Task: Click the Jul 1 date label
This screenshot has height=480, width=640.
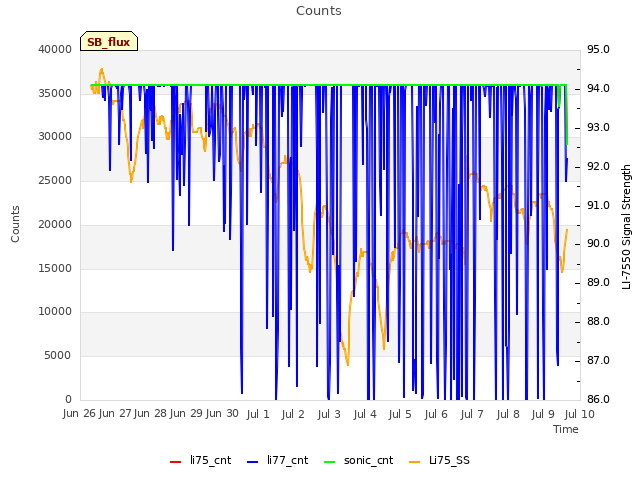Action: (258, 414)
